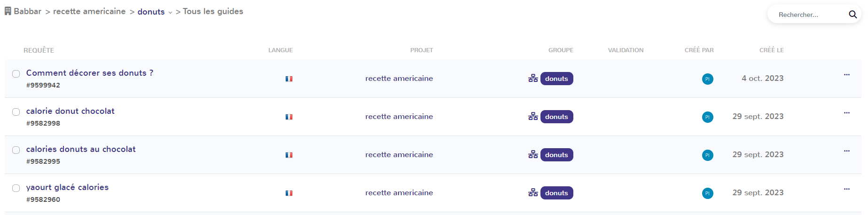Select the 'calorie donut chocolat' row checkbox
This screenshot has width=868, height=215.
(16, 112)
